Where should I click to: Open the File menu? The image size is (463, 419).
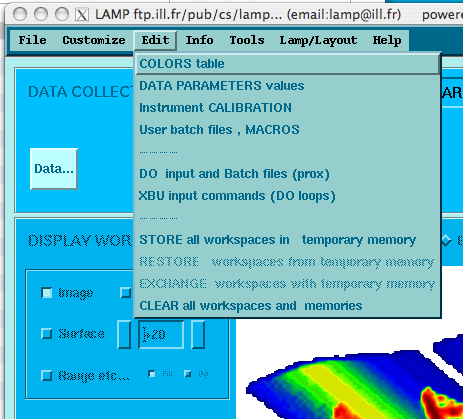pyautogui.click(x=32, y=40)
